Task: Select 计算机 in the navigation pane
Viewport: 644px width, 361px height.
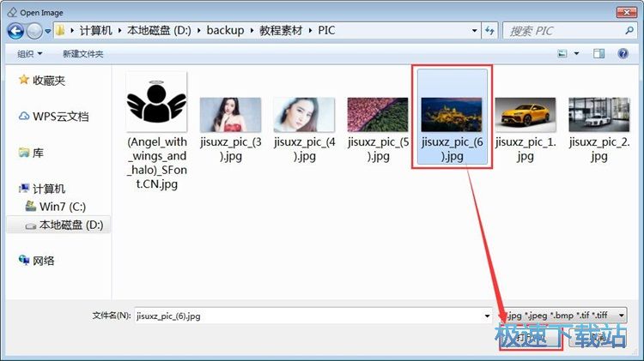Action: click(48, 190)
